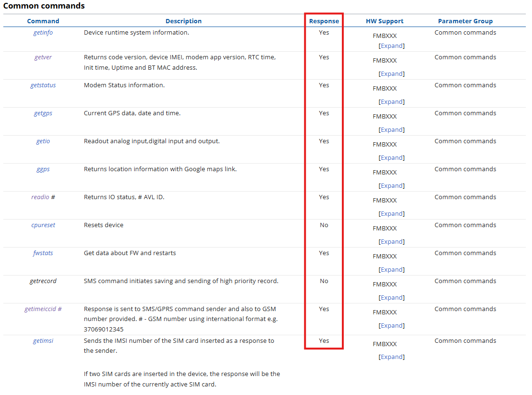Image resolution: width=532 pixels, height=395 pixels.
Task: Click the getstatus command link
Action: [x=43, y=85]
